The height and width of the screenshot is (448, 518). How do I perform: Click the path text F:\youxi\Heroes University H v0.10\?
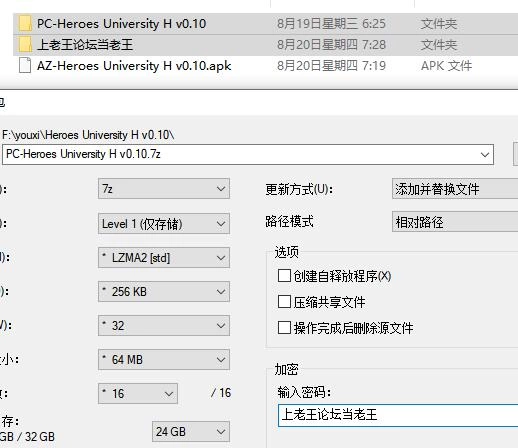pyautogui.click(x=88, y=135)
